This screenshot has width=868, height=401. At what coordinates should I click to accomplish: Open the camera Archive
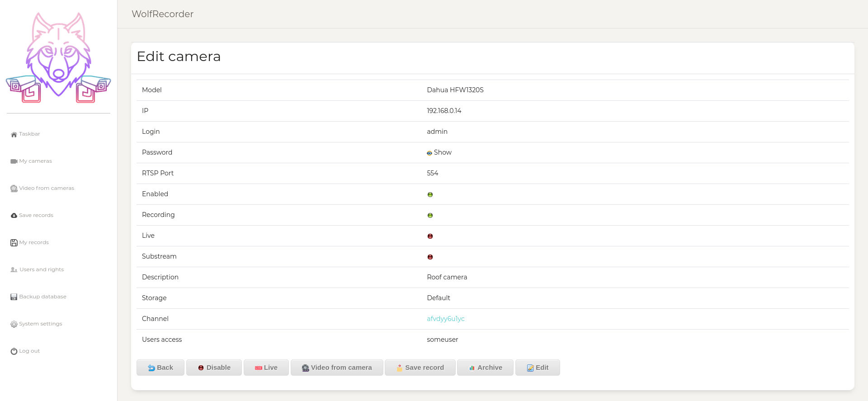pos(485,368)
